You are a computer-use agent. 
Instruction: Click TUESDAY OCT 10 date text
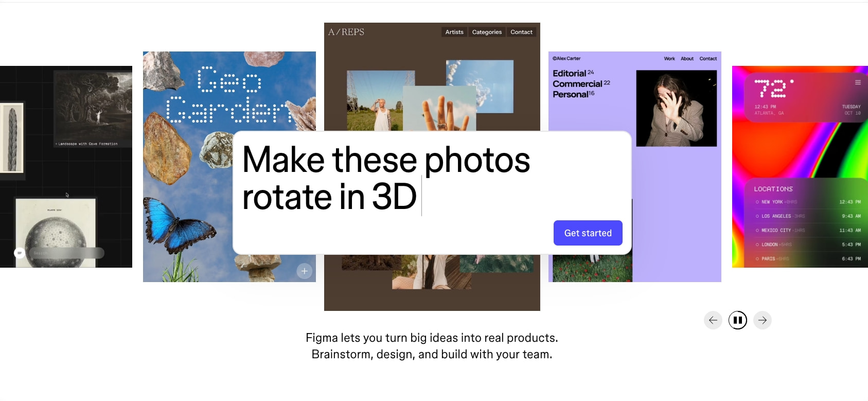click(851, 110)
